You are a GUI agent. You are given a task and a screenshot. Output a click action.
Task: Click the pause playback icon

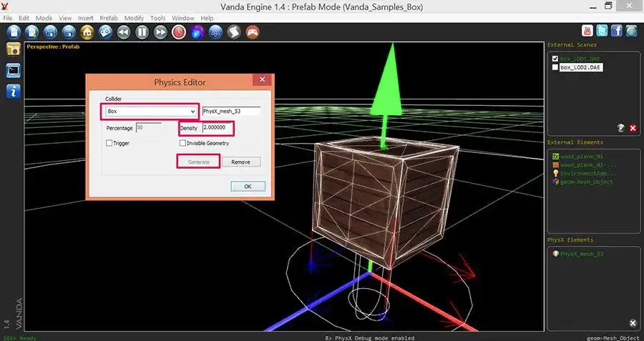tap(142, 31)
